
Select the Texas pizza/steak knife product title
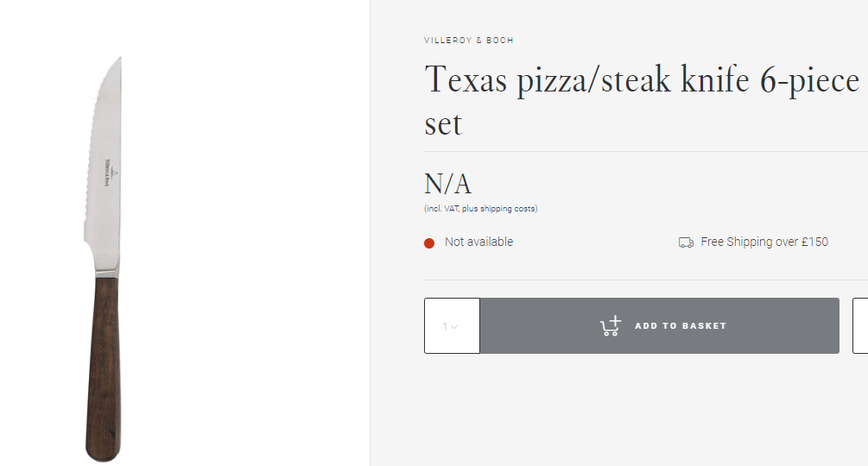click(x=642, y=80)
